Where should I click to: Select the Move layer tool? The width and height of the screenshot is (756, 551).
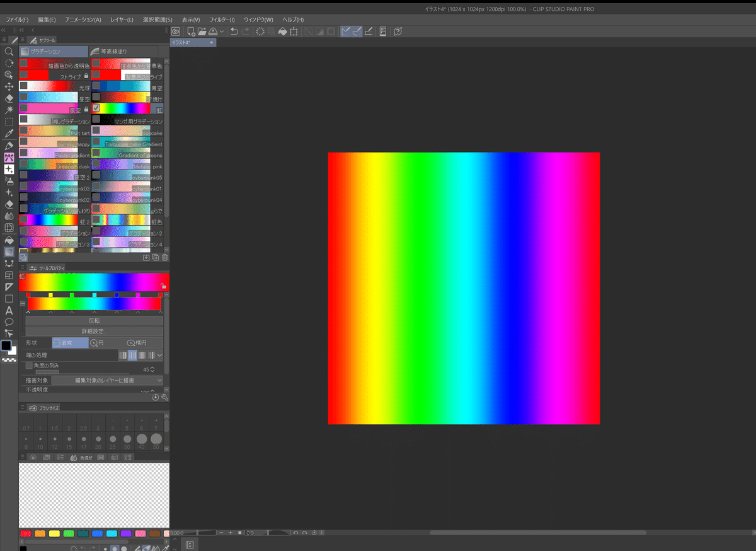[x=9, y=86]
